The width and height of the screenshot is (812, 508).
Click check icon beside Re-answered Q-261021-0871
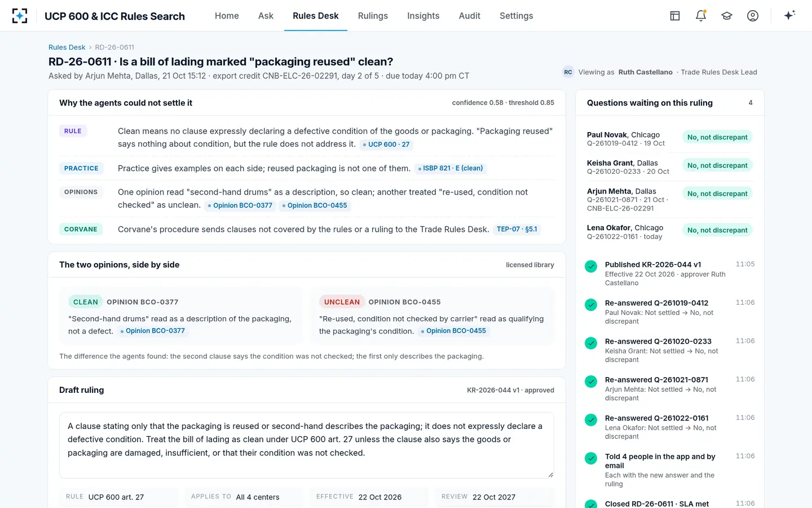(x=591, y=382)
